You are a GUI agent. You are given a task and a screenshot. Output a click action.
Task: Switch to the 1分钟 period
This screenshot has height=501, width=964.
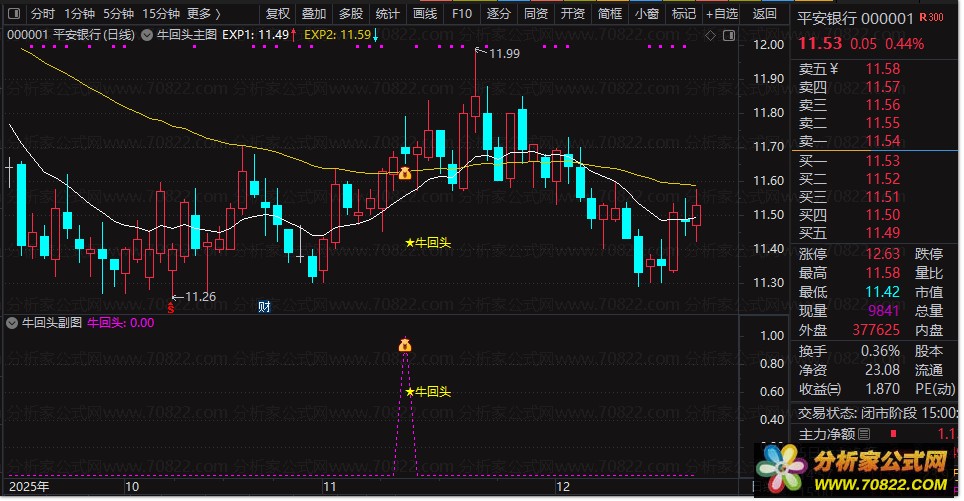80,14
